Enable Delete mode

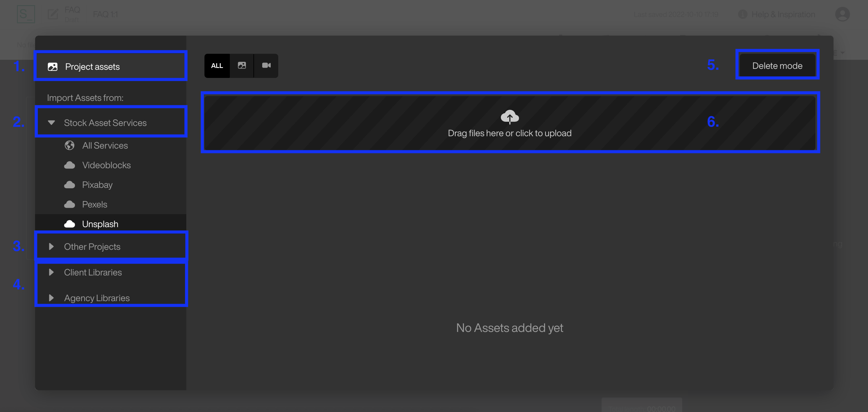777,66
